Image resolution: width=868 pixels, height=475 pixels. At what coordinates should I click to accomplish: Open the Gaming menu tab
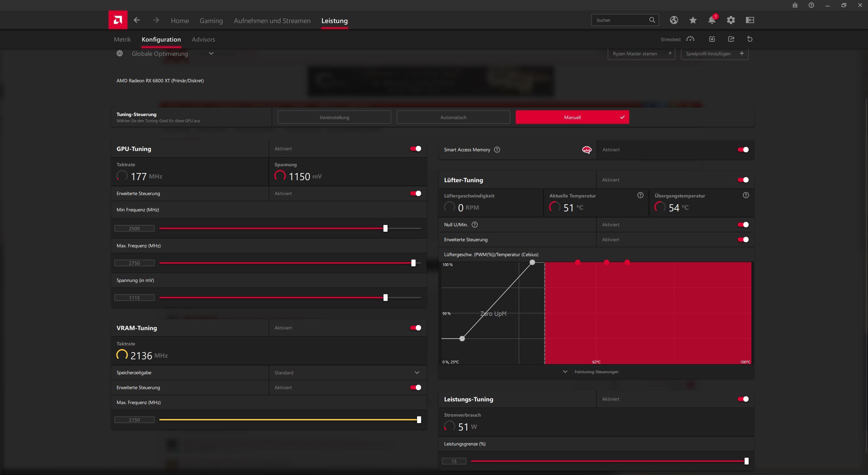coord(211,21)
